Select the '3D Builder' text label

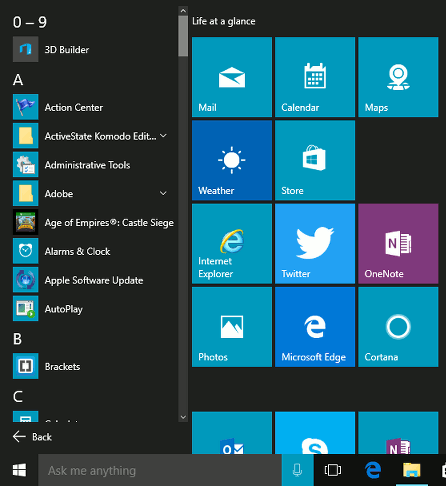coord(67,50)
